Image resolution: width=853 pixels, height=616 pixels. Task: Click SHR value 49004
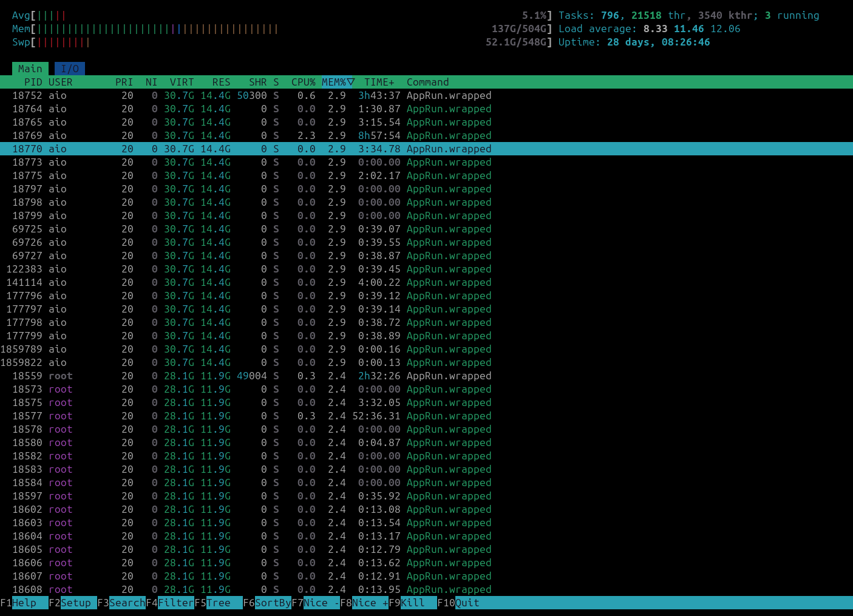click(x=252, y=376)
